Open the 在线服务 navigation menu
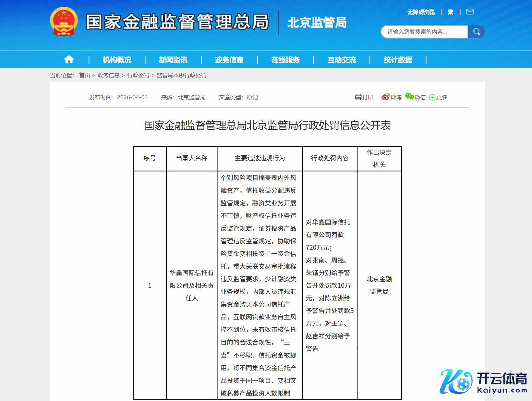Viewport: 532px width, 401px height. 285,60
